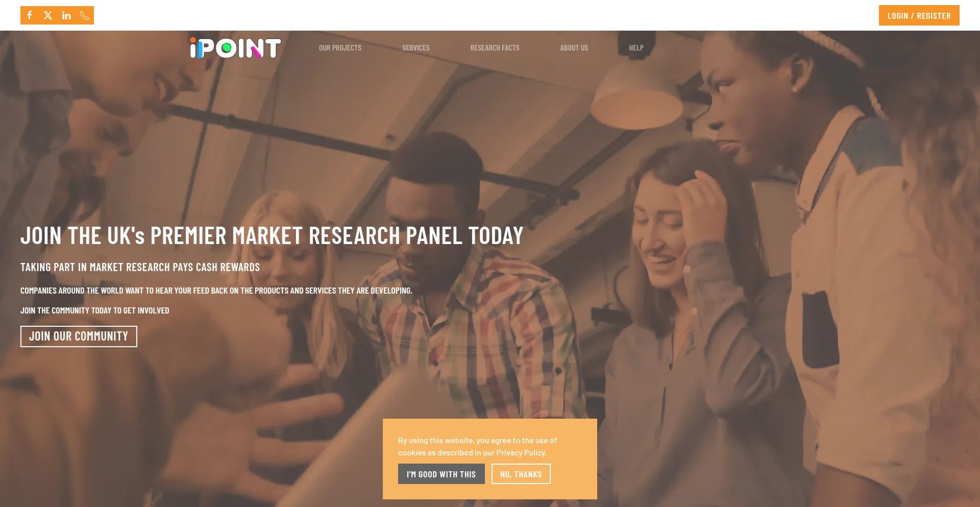Decline cookies with No, Thanks

[x=521, y=474]
